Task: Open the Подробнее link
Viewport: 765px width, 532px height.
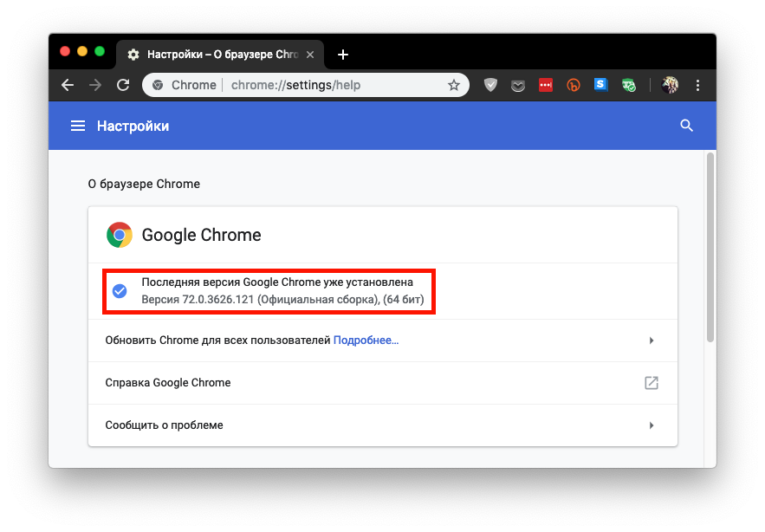Action: tap(366, 341)
